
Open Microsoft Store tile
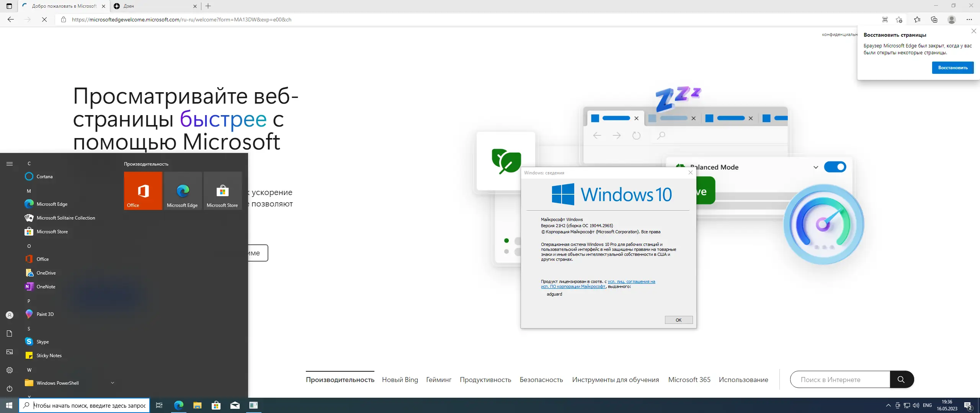(222, 190)
